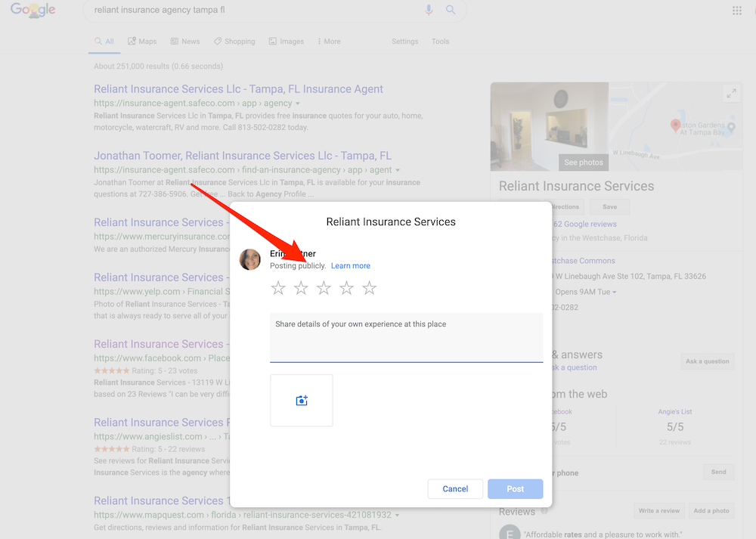Open the More search options menu

tap(329, 42)
